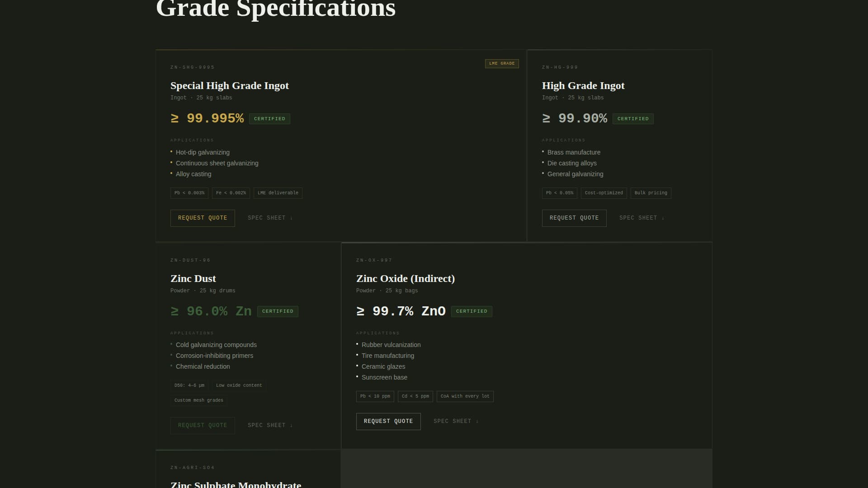This screenshot has width=868, height=488.
Task: Click the Bulk pricing tag
Action: click(650, 193)
